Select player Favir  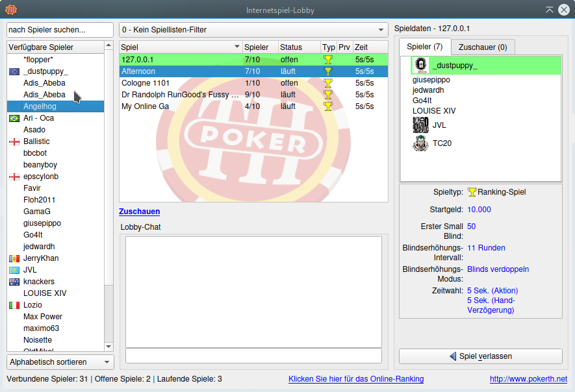pos(55,188)
